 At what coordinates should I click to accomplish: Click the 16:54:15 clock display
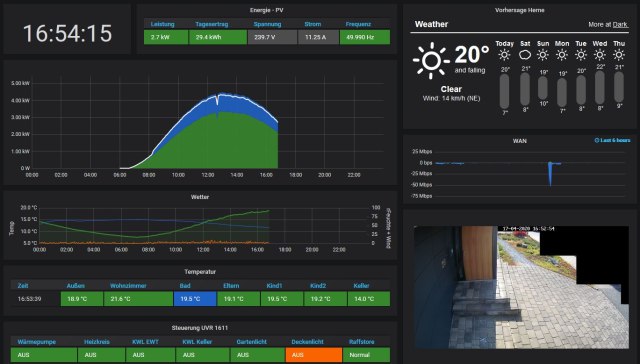(x=67, y=33)
